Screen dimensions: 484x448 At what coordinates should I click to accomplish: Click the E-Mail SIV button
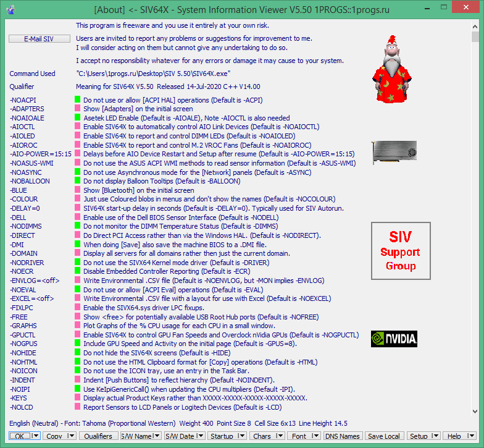(x=40, y=38)
